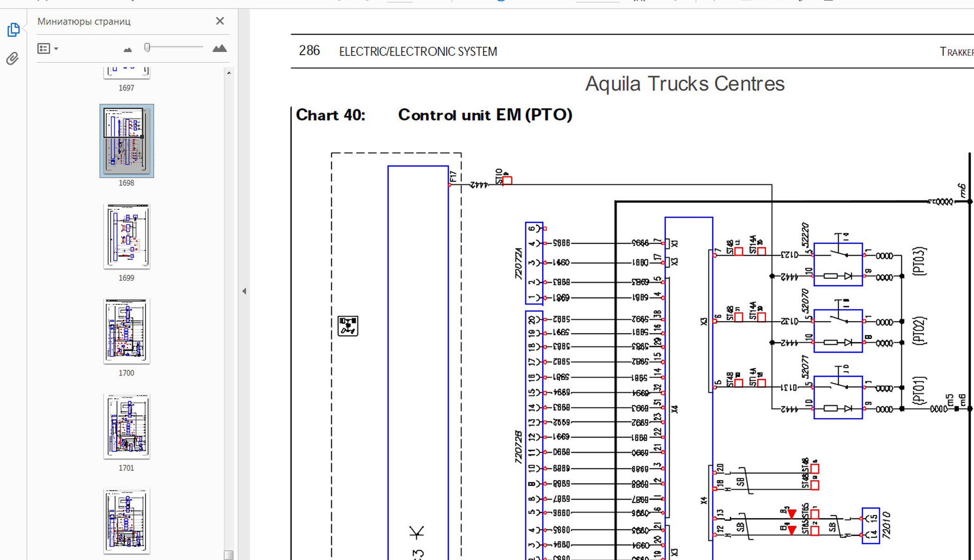
Task: Click the enlarge thumbnail size icon
Action: coord(219,48)
